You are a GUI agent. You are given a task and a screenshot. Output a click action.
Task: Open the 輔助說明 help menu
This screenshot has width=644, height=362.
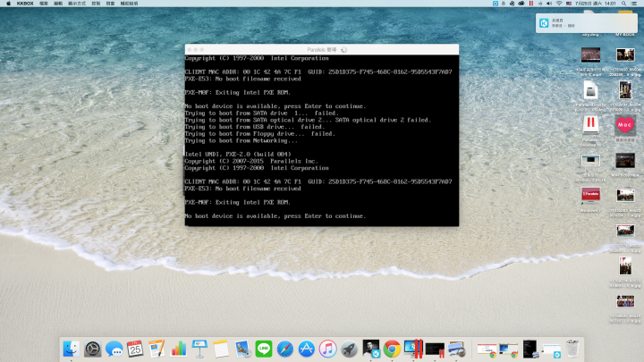tap(129, 4)
